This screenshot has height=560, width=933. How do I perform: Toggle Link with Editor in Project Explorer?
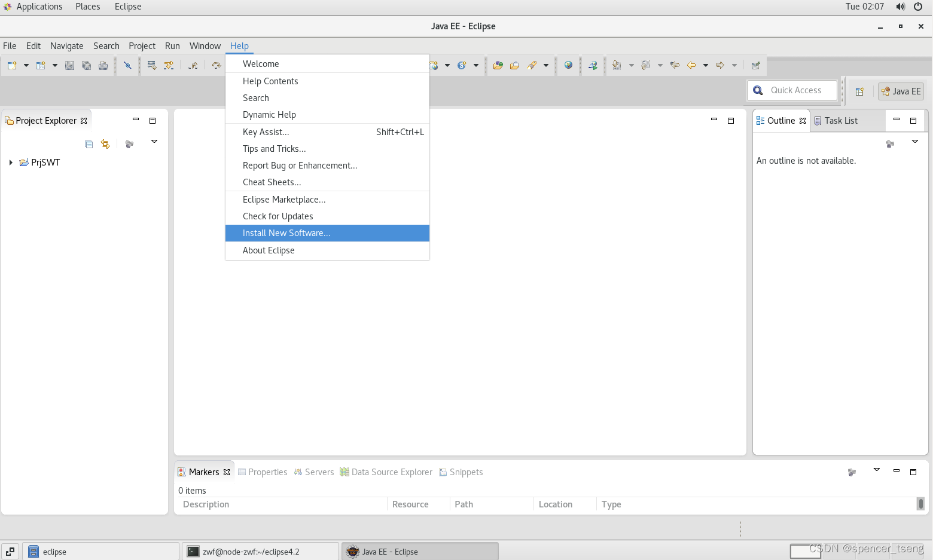click(106, 144)
